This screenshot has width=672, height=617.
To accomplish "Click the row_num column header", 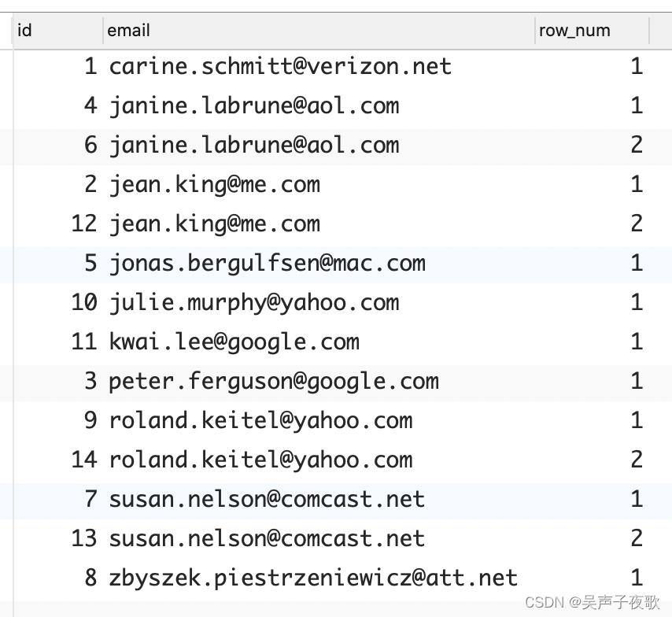I will (x=592, y=31).
